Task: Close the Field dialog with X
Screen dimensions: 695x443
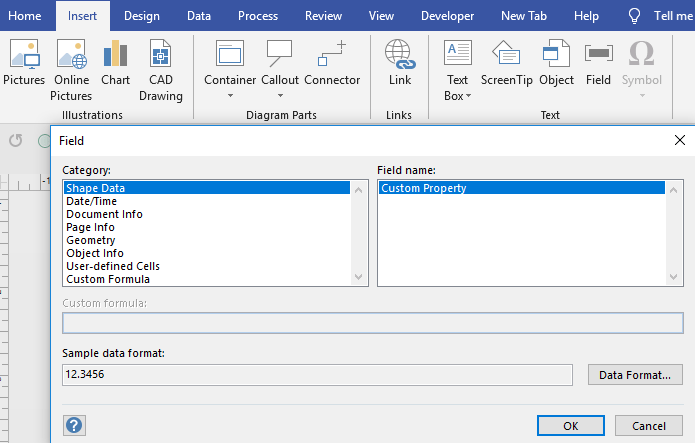Action: (680, 141)
